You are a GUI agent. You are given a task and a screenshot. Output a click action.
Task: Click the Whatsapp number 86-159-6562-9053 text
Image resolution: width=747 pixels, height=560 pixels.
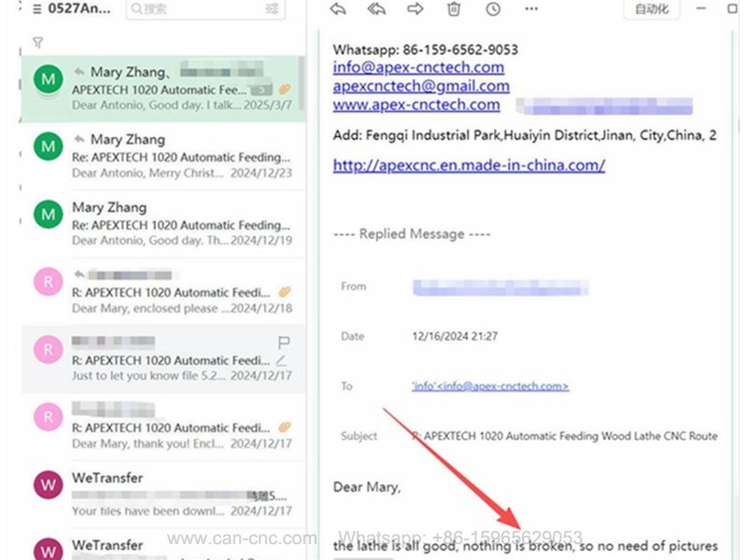tap(460, 49)
